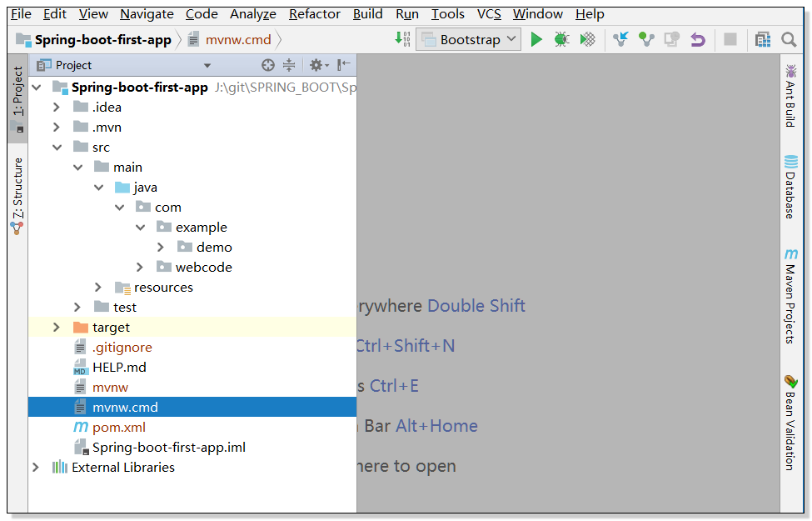The width and height of the screenshot is (812, 521).
Task: Open Project panel settings gear
Action: click(317, 65)
